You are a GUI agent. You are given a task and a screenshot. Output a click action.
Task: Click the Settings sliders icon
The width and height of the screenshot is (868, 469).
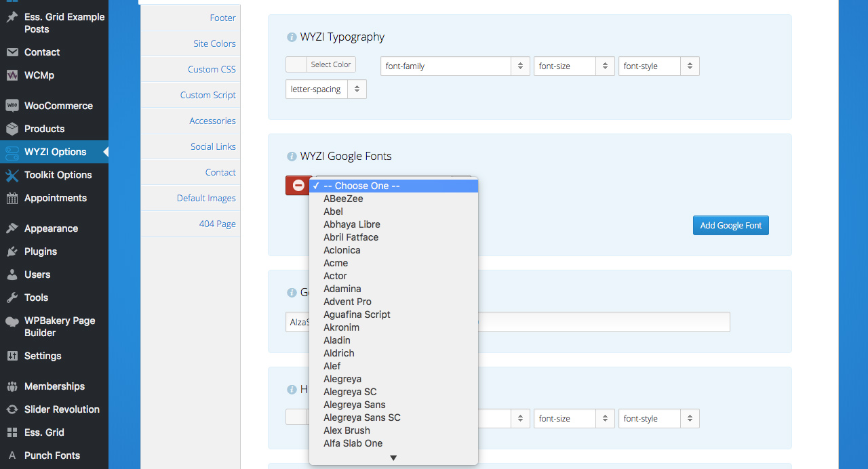point(12,356)
